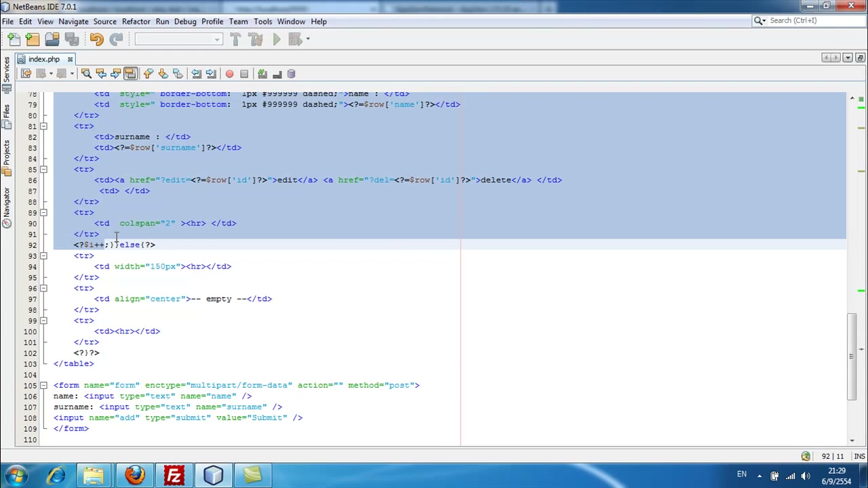Click the Build Project hammer icon

pos(235,39)
